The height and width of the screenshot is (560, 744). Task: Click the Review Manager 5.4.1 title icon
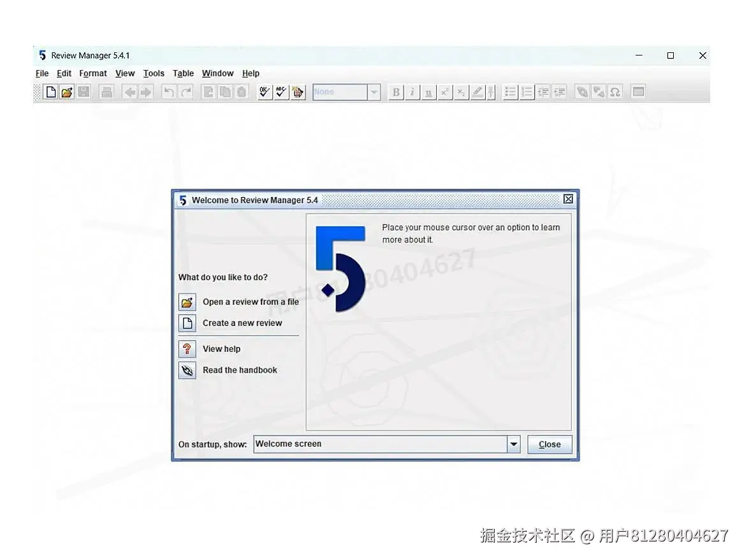pyautogui.click(x=42, y=55)
